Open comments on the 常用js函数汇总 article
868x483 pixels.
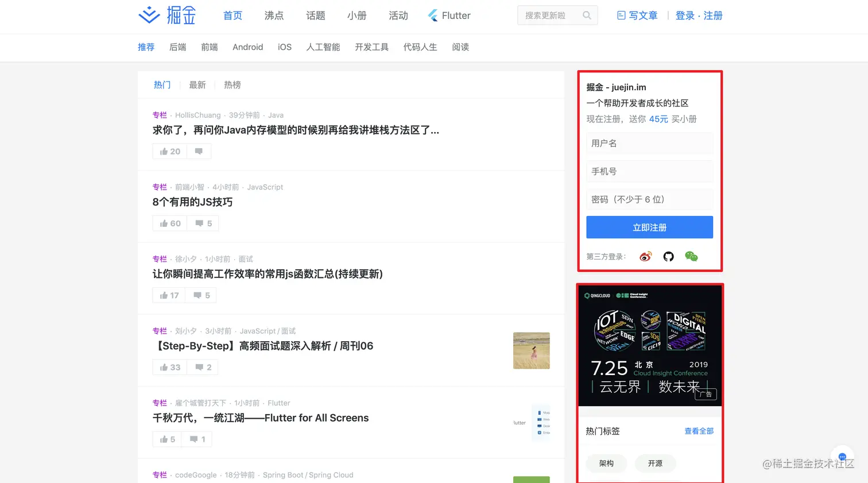click(201, 295)
